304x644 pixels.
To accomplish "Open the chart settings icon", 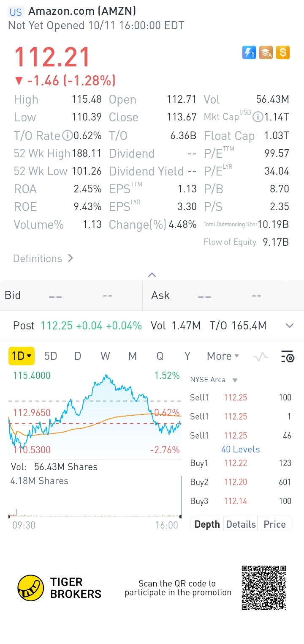I will click(288, 356).
